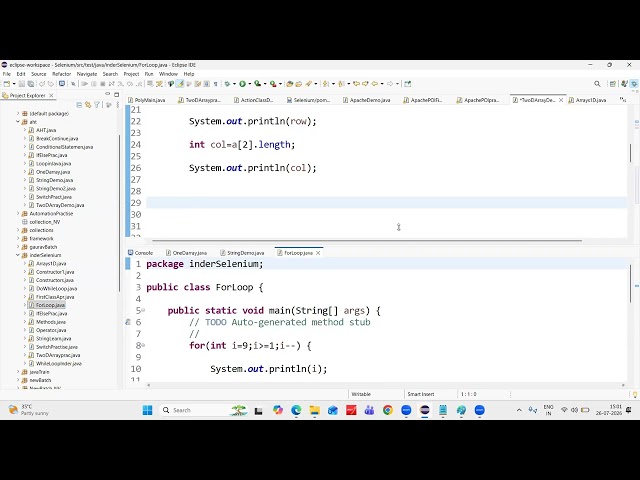
Task: Click the Coverage run icon
Action: (257, 84)
